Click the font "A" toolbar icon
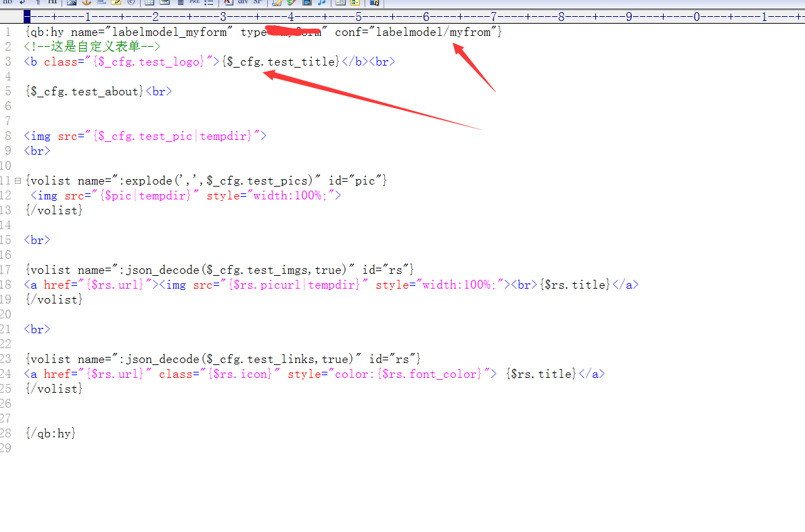The image size is (805, 532). pos(228,2)
